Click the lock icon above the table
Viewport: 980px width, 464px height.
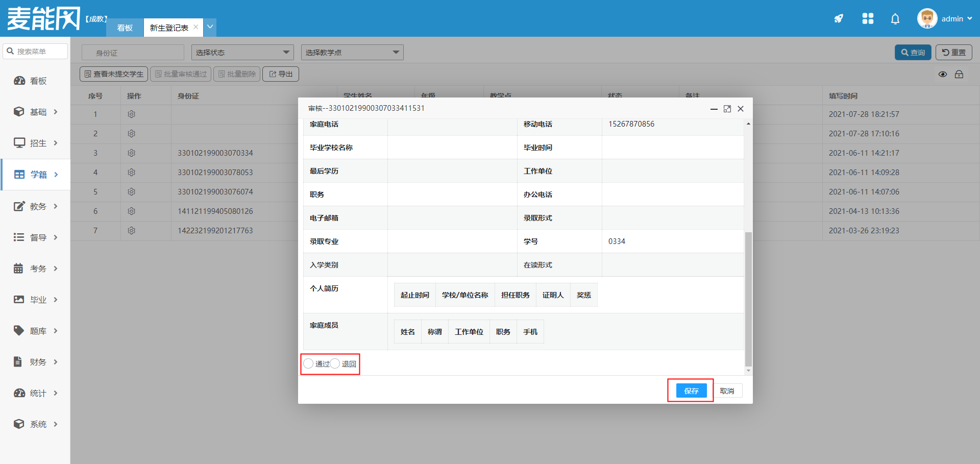tap(959, 75)
